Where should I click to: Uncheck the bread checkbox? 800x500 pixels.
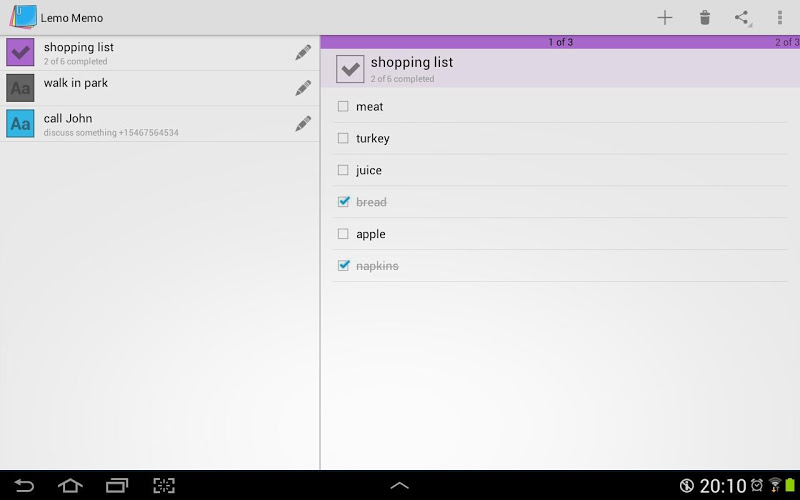pos(343,202)
